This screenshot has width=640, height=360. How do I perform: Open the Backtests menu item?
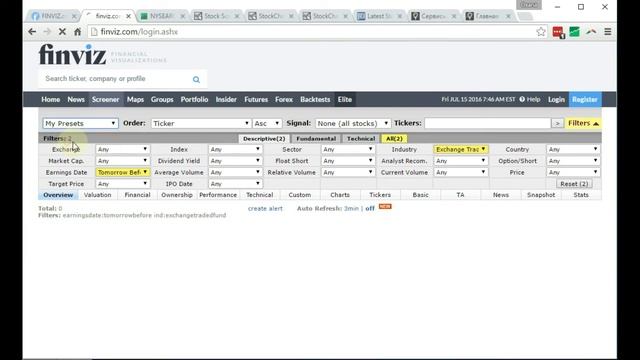315,100
